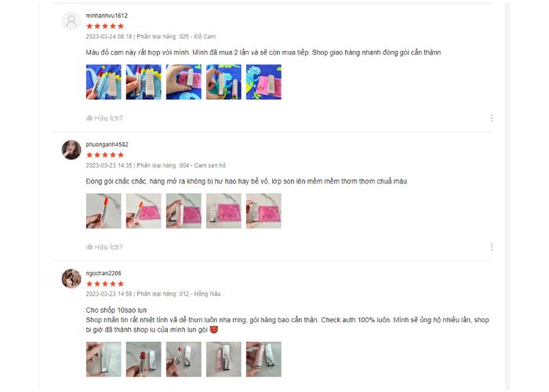Open ngochan2206's profile avatar picture
Viewport: 549px width, 392px height.
[71, 278]
